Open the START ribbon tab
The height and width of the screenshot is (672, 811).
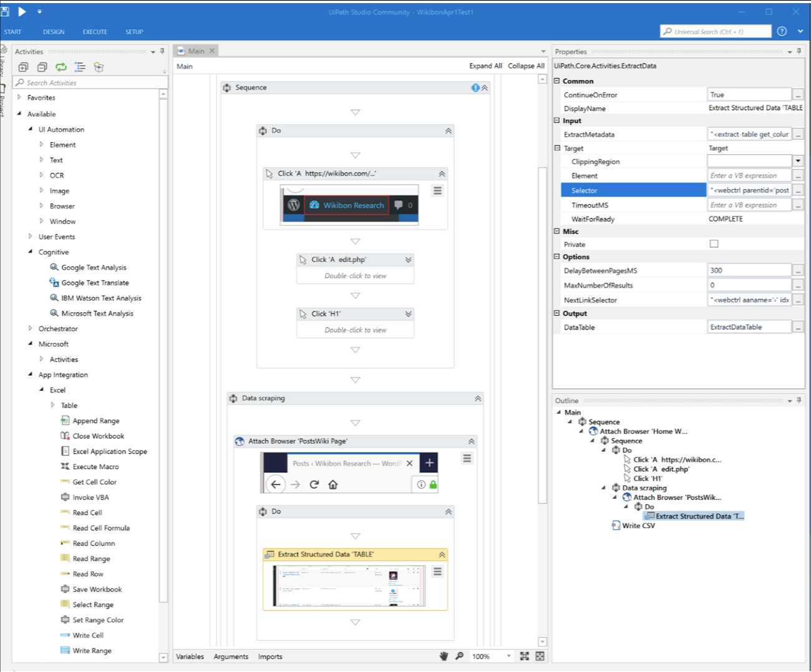12,32
